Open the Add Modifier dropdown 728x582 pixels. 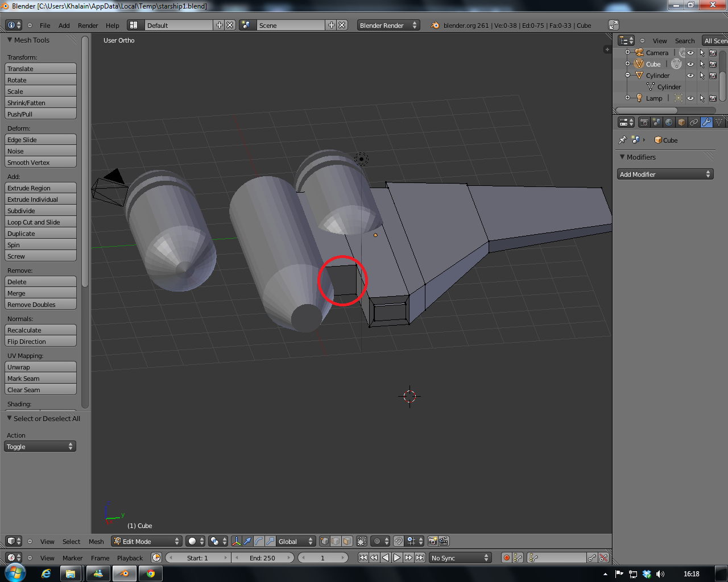(665, 174)
